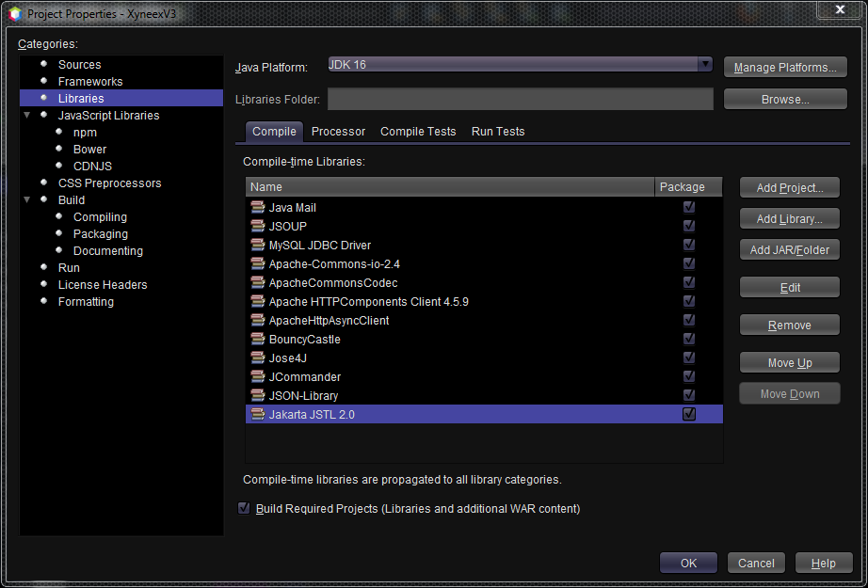Screen dimensions: 868x588
Task: Confirm with the OK button
Action: click(688, 563)
